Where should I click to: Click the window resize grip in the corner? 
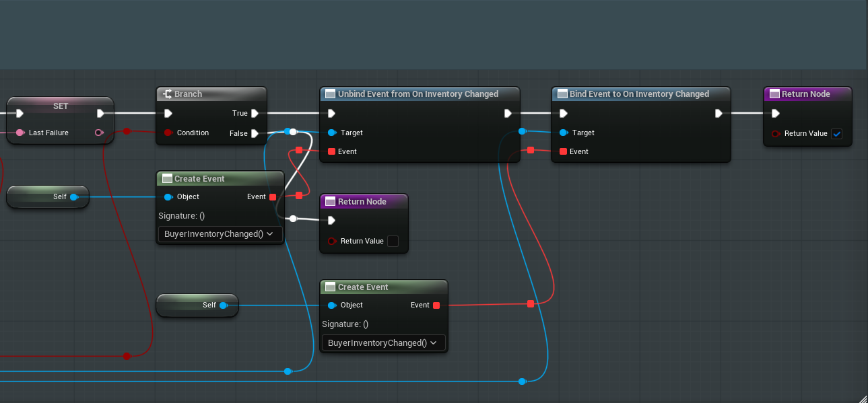click(861, 396)
